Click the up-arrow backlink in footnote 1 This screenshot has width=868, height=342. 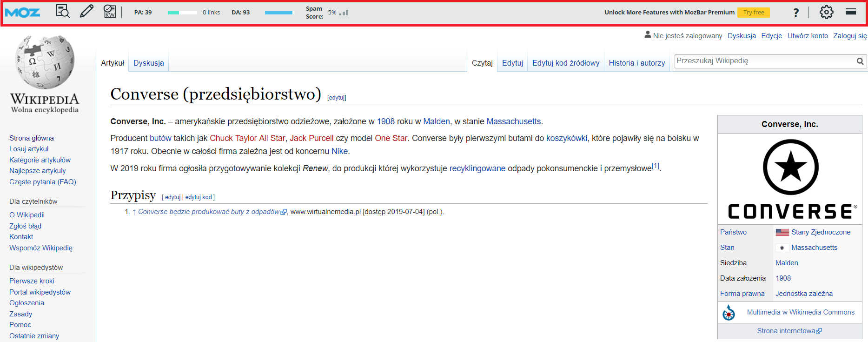coord(134,212)
